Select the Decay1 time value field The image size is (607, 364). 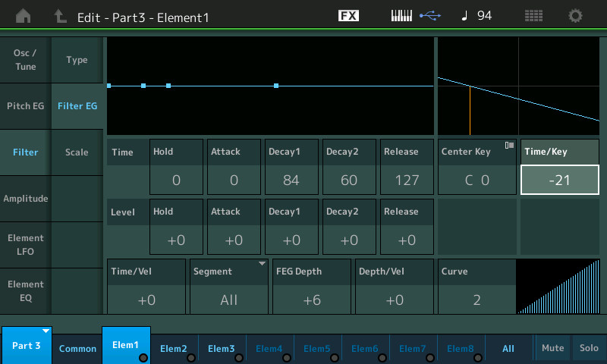click(291, 180)
